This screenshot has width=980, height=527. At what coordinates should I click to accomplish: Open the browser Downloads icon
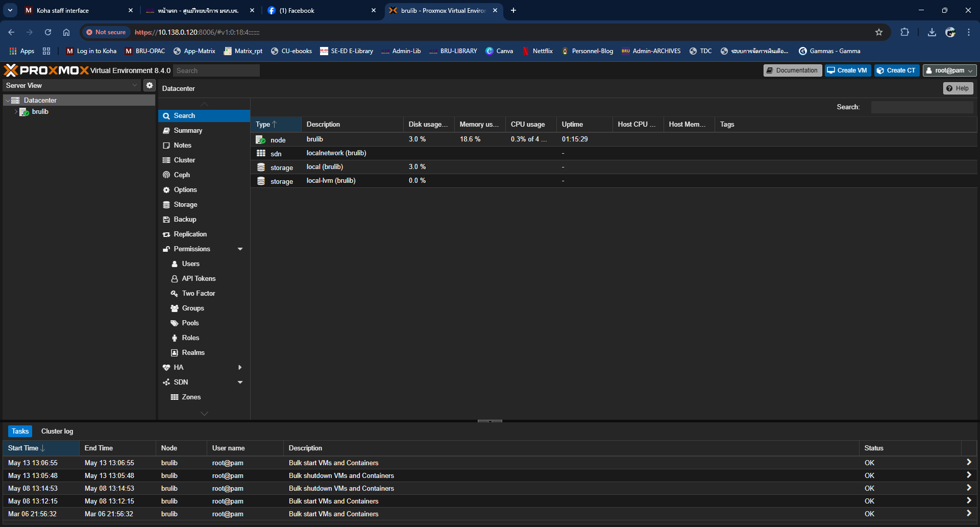pyautogui.click(x=932, y=32)
